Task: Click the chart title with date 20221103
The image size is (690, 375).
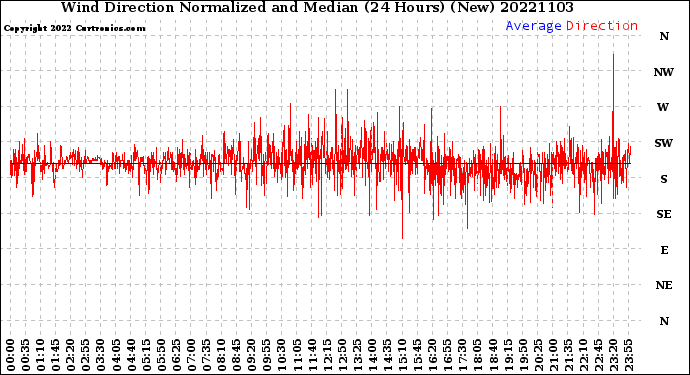Action: tap(317, 7)
